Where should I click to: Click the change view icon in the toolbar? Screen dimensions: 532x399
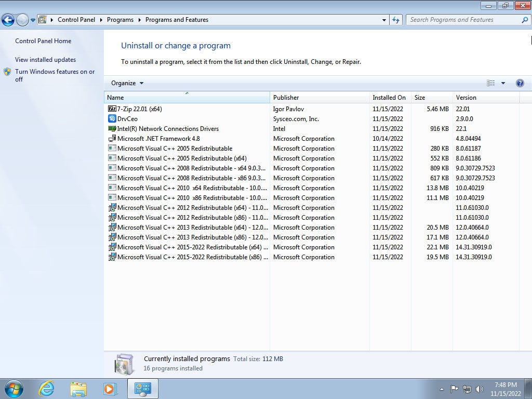click(x=490, y=83)
